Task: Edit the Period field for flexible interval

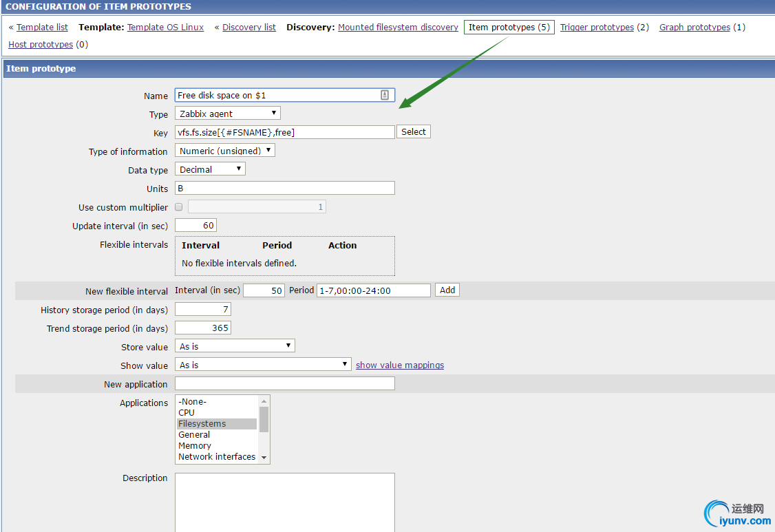Action: point(374,290)
